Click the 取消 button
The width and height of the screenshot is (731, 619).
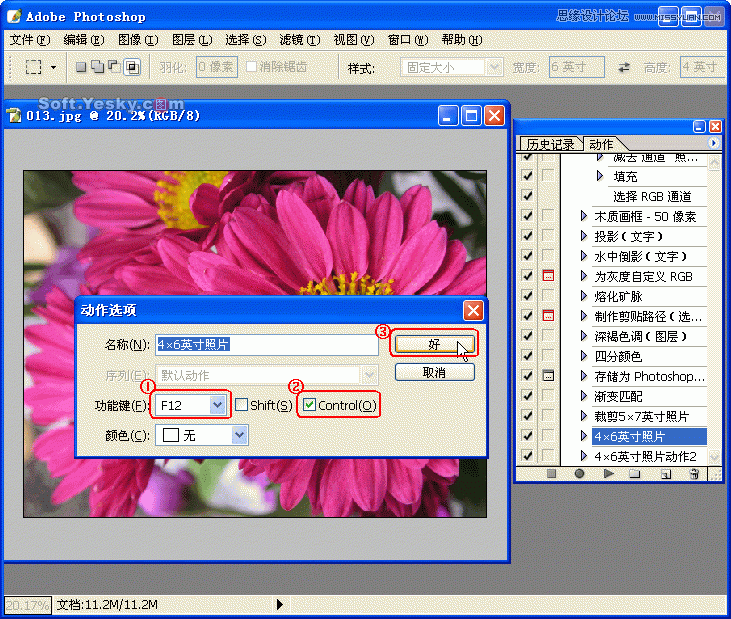point(434,372)
